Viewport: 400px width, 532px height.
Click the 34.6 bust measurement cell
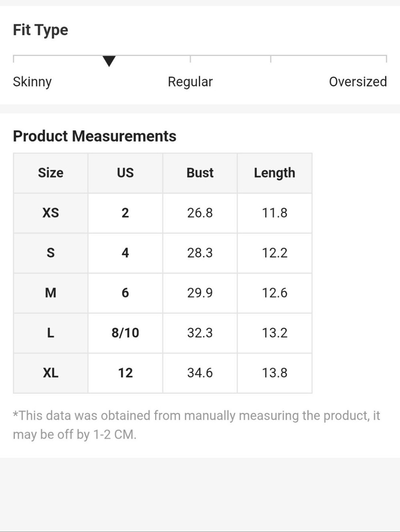(x=200, y=373)
